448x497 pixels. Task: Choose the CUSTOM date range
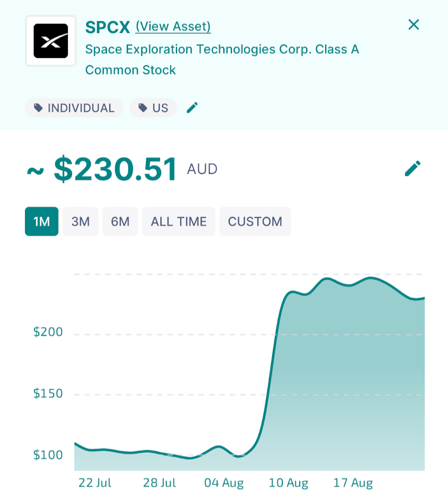[x=255, y=221]
